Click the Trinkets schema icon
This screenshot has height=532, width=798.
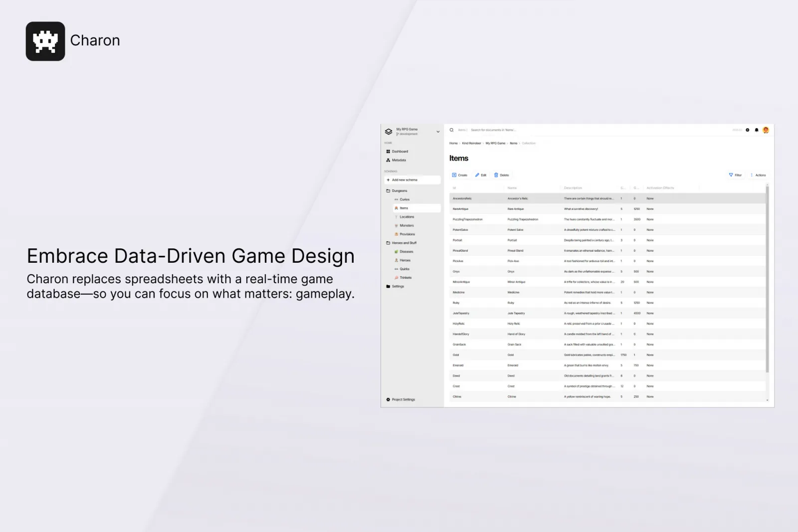click(396, 278)
